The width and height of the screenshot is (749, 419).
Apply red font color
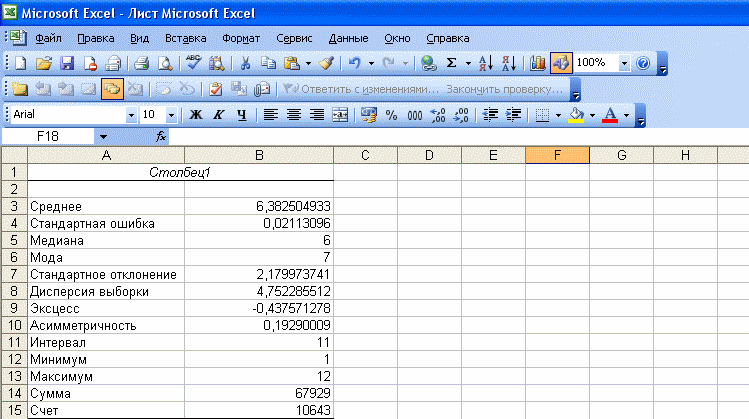610,115
